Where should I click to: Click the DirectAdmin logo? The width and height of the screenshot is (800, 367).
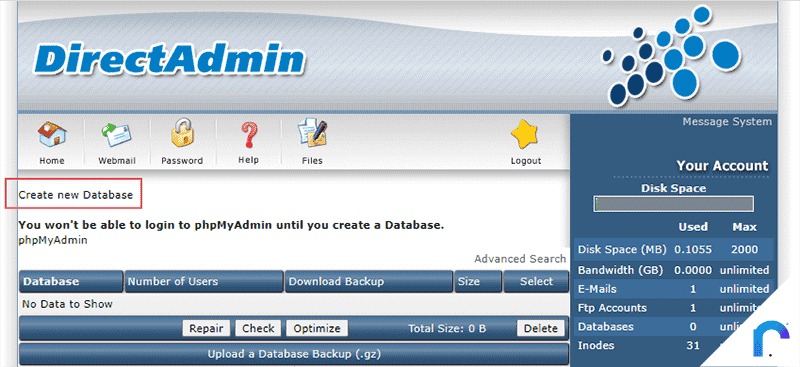[x=169, y=59]
